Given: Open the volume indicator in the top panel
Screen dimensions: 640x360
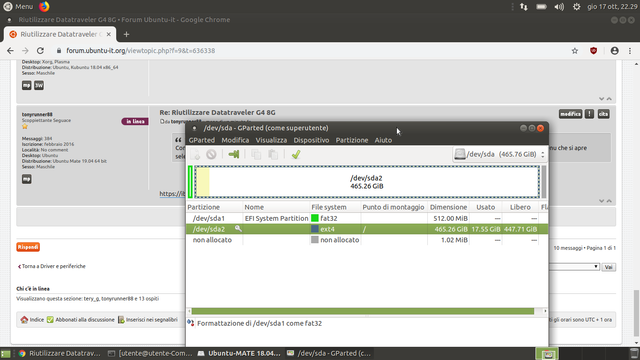Looking at the screenshot, I should click(559, 7).
